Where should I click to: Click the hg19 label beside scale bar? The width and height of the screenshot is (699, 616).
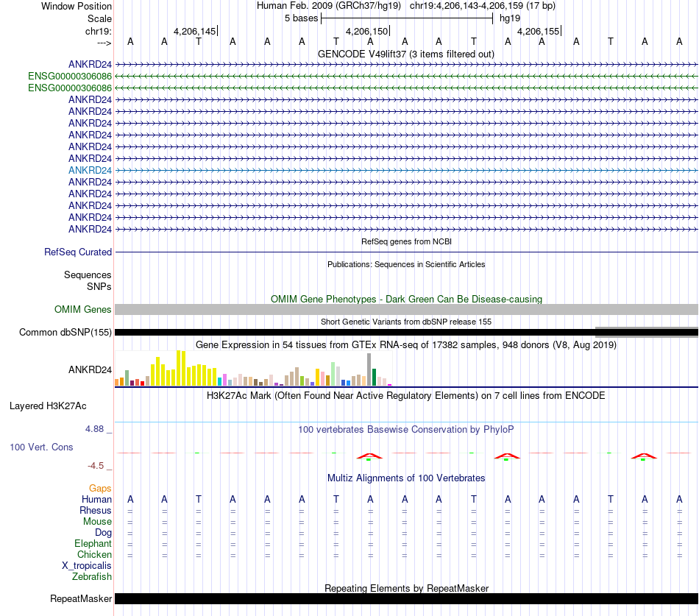click(x=510, y=18)
